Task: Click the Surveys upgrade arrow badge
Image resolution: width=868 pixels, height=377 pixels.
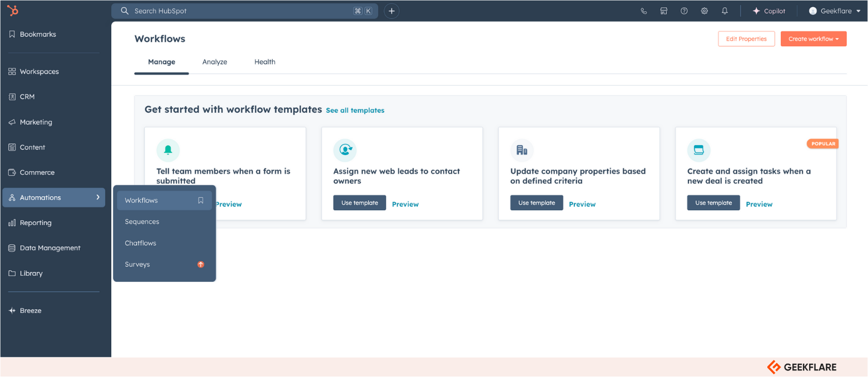Action: (x=201, y=265)
